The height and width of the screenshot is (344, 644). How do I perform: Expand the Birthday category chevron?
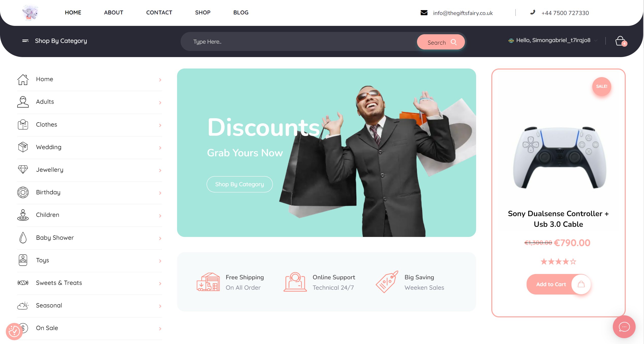point(160,193)
